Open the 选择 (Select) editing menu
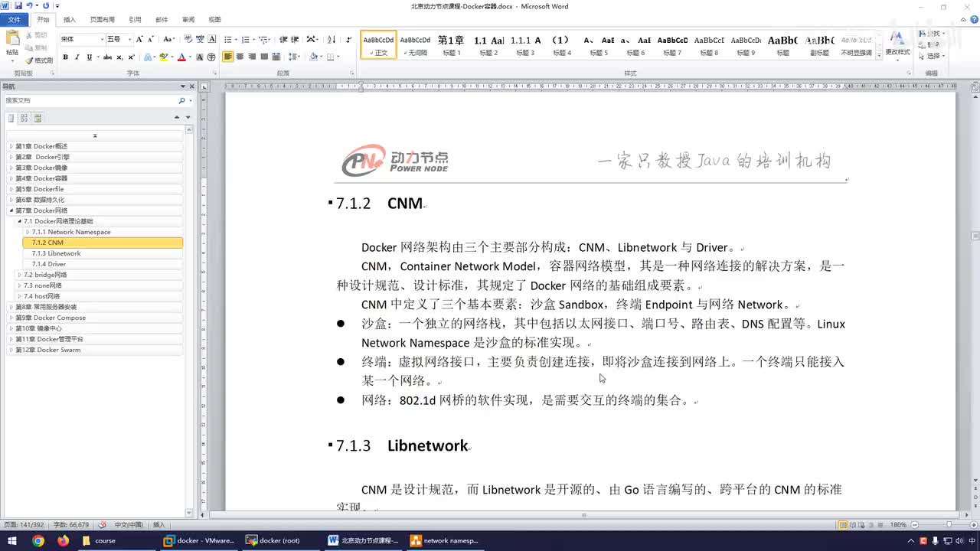 click(933, 57)
